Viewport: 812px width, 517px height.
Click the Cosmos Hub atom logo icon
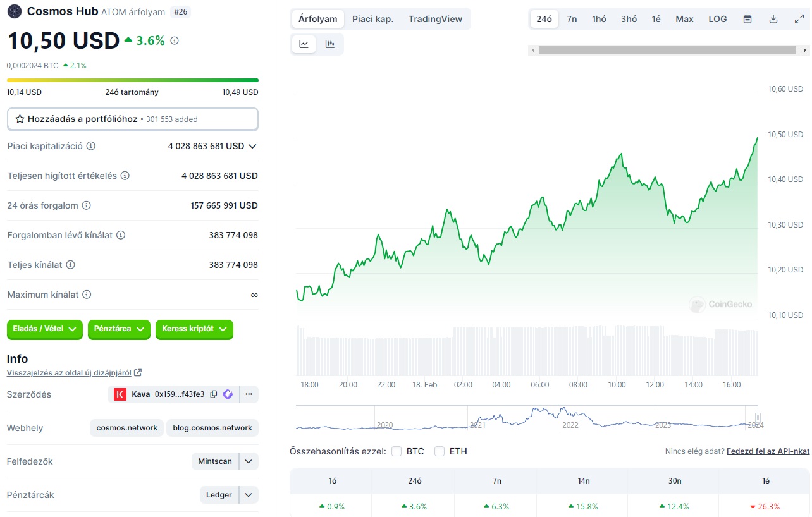(14, 11)
